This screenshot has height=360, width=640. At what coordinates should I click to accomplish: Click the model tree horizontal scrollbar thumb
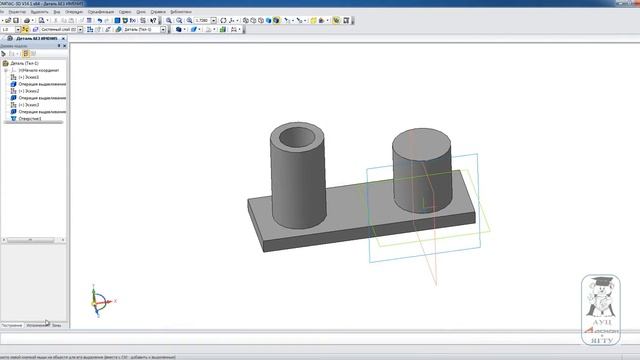click(31, 240)
